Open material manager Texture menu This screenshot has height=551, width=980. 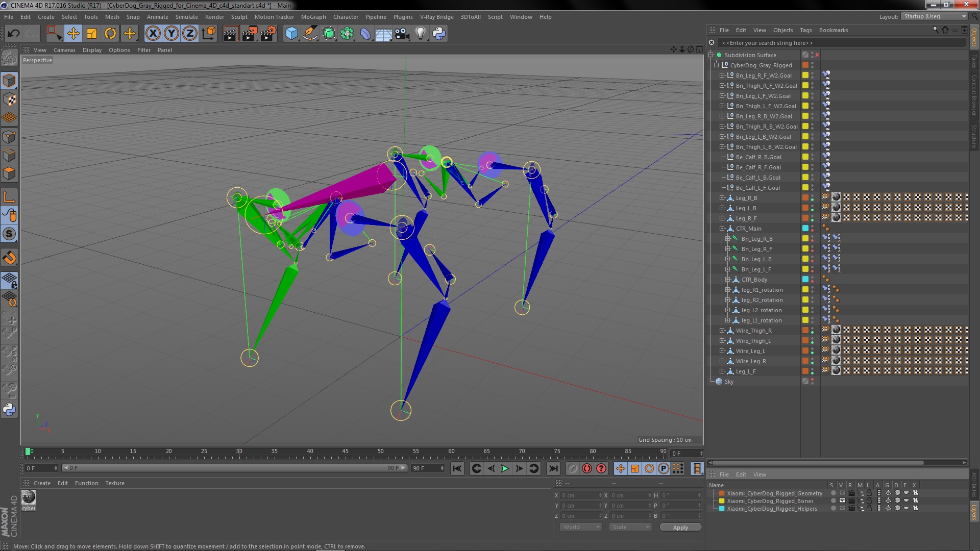coord(115,483)
